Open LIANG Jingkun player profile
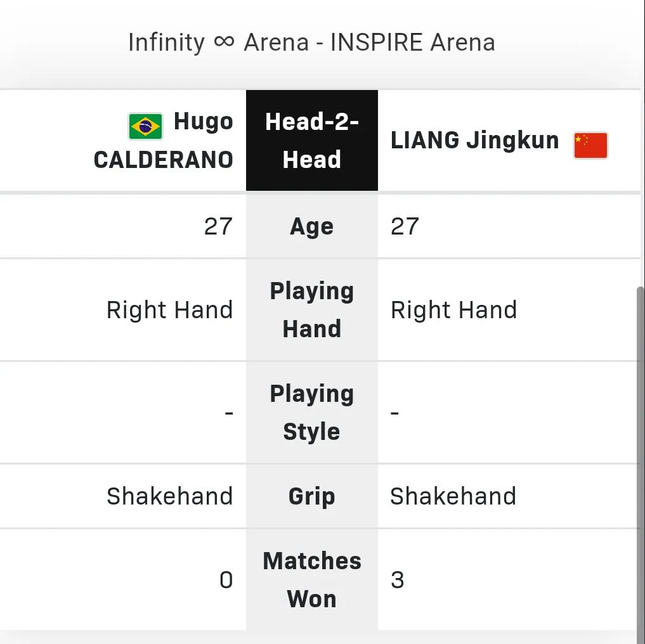This screenshot has width=645, height=644. (x=474, y=140)
